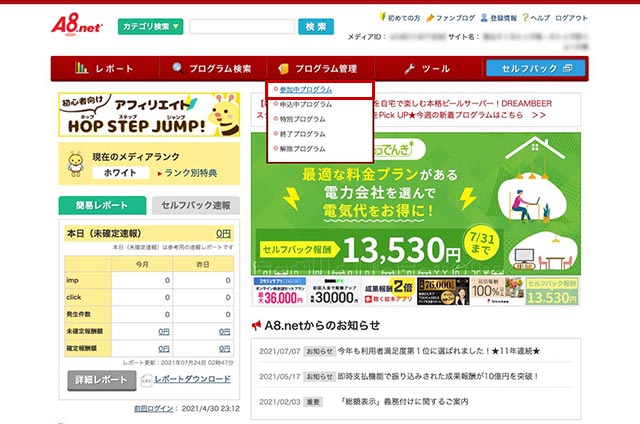Click the セルフバック button
This screenshot has height=424, width=640.
(x=536, y=69)
